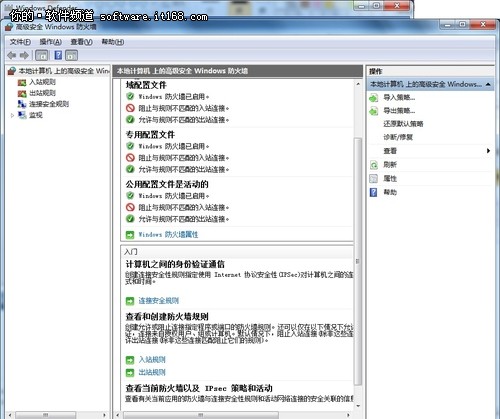
Task: Click 导入策略 in the actions pane
Action: [x=399, y=98]
